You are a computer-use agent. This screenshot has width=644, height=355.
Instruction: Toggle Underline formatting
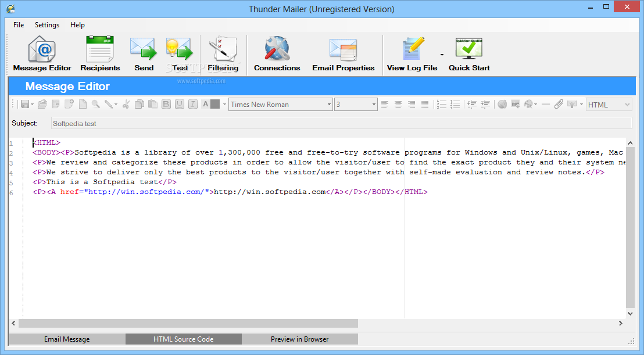click(x=180, y=104)
